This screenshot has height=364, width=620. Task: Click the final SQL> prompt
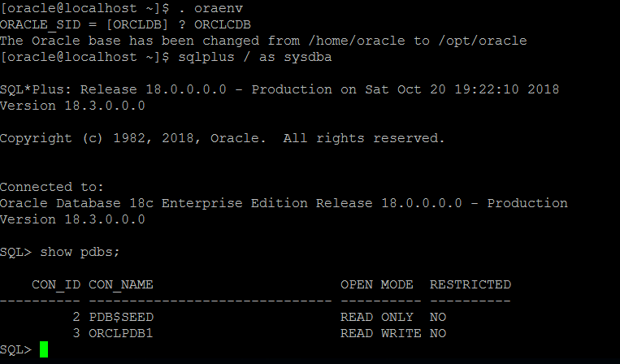click(15, 349)
